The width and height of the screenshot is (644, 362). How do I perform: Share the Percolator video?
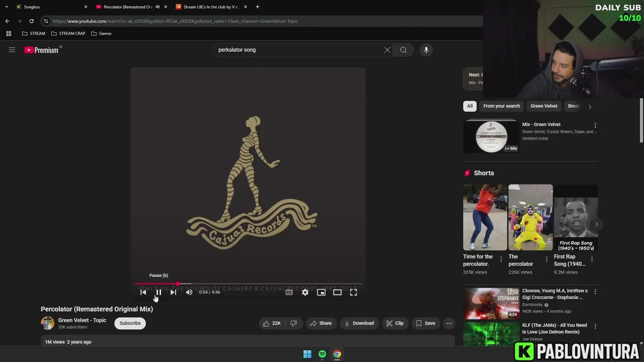pyautogui.click(x=320, y=323)
